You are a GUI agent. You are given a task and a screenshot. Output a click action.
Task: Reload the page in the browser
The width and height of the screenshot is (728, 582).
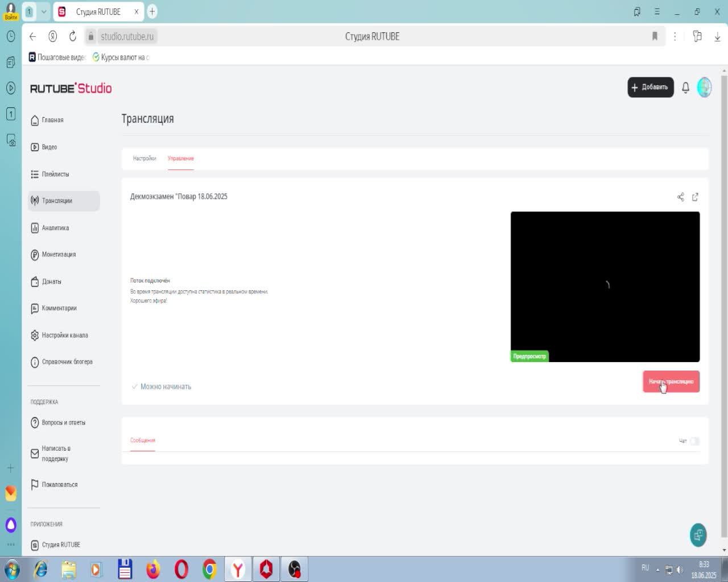coord(73,36)
